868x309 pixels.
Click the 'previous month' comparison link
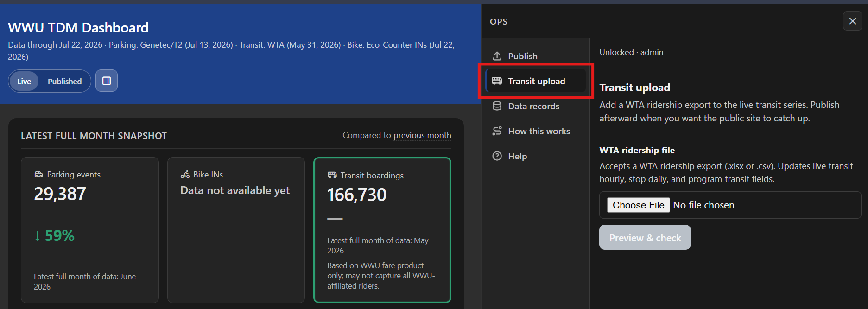tap(422, 135)
